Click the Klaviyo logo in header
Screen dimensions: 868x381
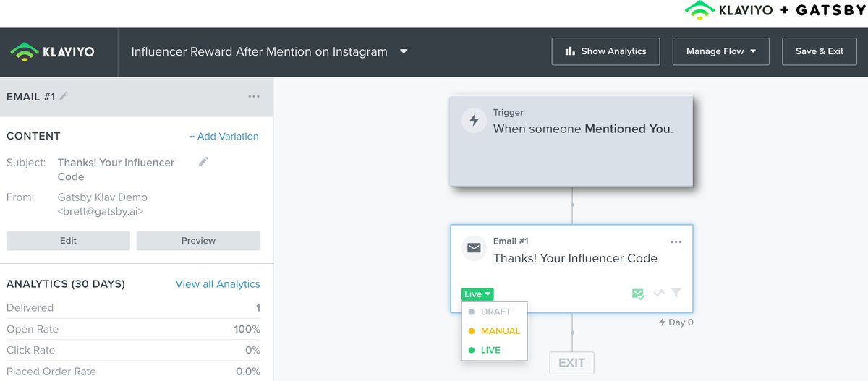click(x=52, y=52)
